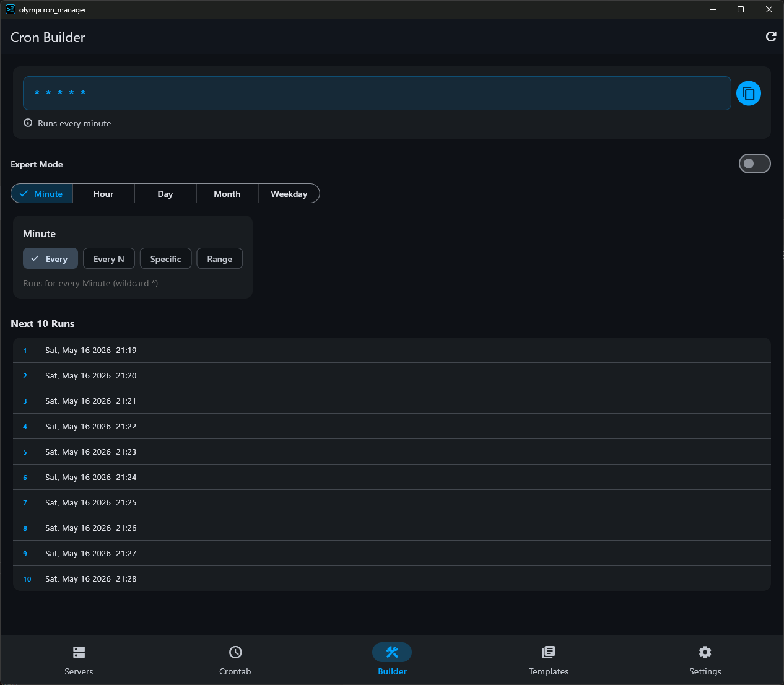The width and height of the screenshot is (784, 685).
Task: Select run 1 at 21:19
Action: click(392, 350)
